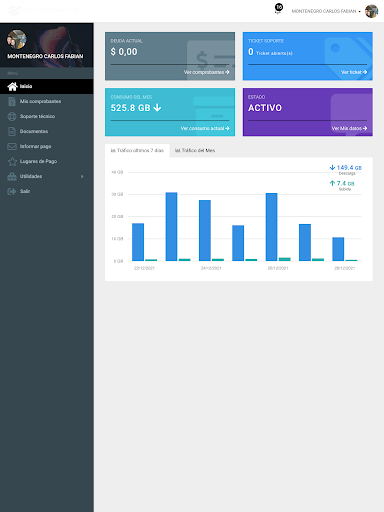384x512 pixels.
Task: Click the 0 Ticket abierto(s) text
Action: pyautogui.click(x=270, y=52)
